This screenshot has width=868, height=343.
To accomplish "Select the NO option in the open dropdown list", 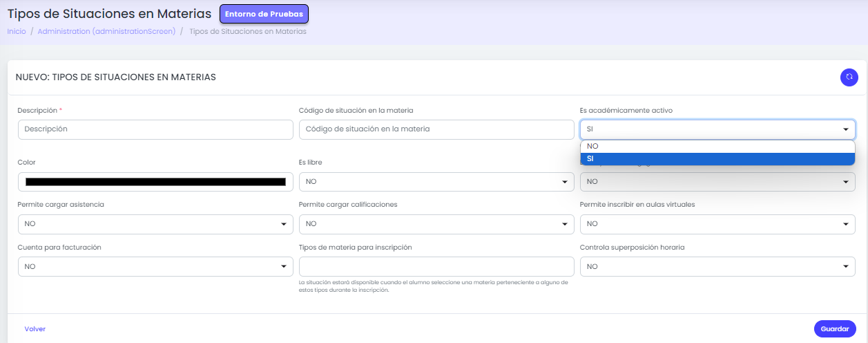I will [x=717, y=147].
